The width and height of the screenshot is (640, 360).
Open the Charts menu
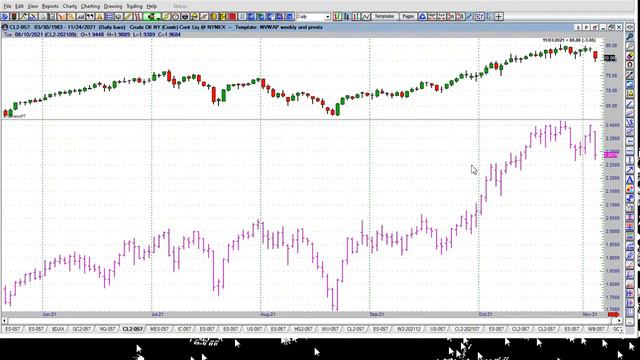pos(70,7)
